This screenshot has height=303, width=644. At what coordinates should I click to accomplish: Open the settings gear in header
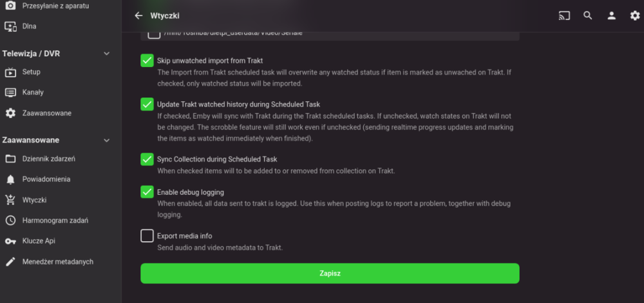click(x=634, y=15)
